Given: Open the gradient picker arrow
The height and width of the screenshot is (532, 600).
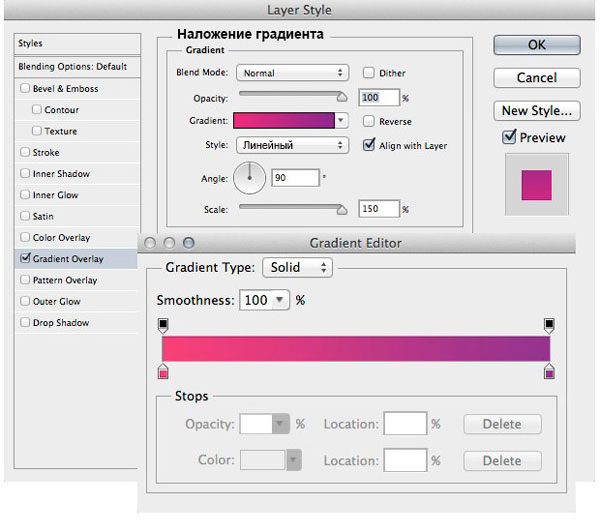Looking at the screenshot, I should coord(341,120).
